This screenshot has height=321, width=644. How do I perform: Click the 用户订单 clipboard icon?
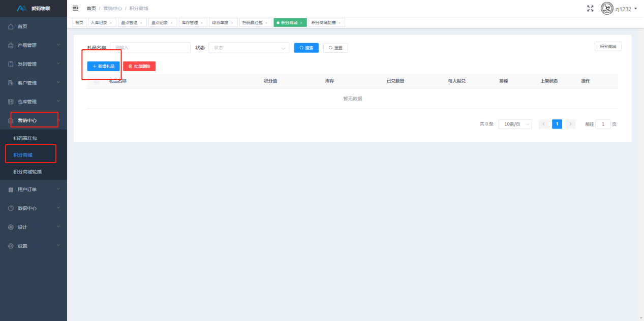(11, 189)
